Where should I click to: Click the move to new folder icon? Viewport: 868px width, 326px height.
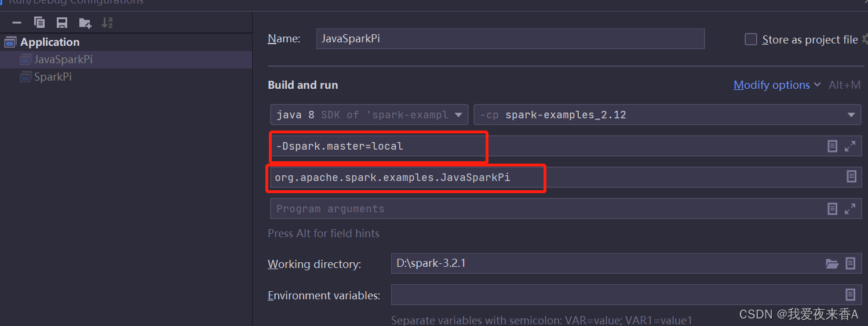pyautogui.click(x=85, y=23)
